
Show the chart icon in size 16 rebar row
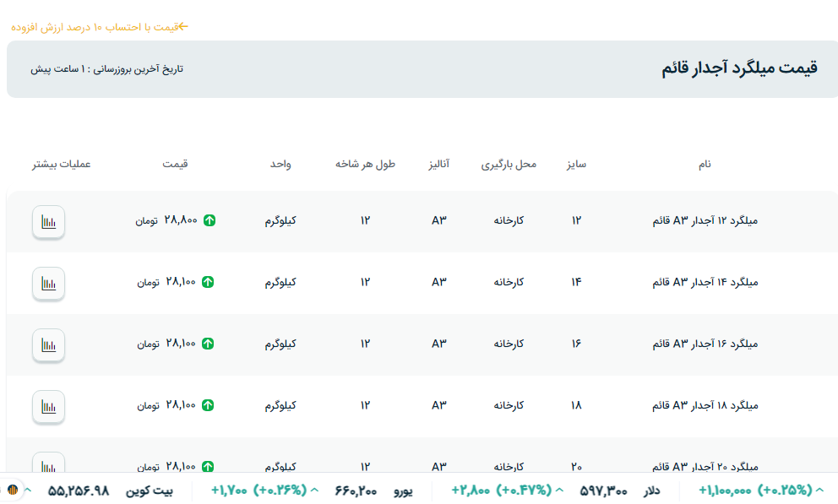click(48, 344)
